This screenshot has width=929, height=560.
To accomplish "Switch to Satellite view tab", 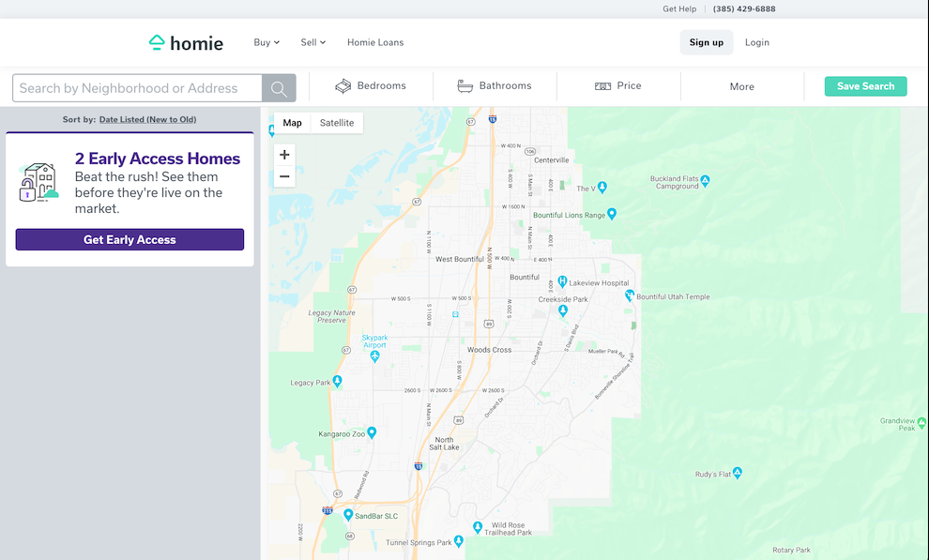I will [337, 123].
